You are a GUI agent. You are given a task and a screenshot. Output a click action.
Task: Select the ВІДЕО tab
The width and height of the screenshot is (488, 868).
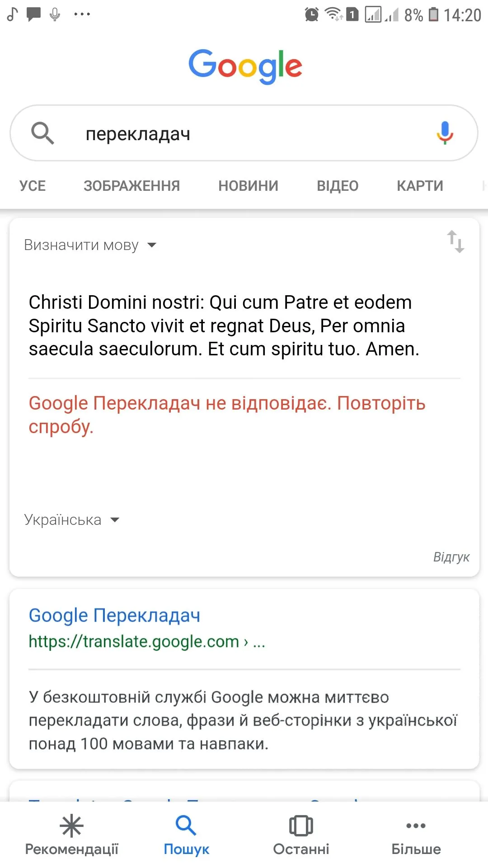pos(338,186)
